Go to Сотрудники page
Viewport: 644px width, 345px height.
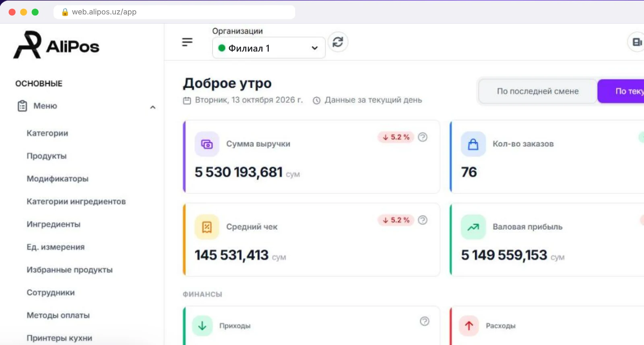[51, 293]
